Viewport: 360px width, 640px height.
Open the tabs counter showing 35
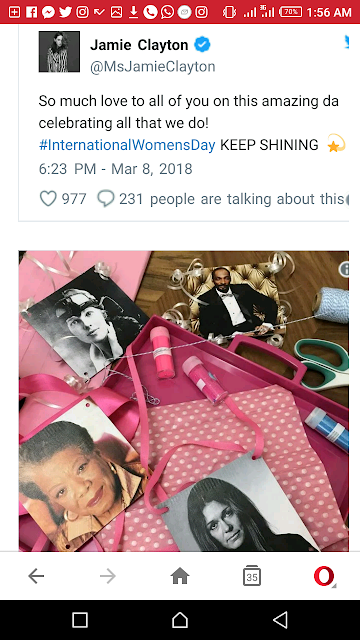click(252, 576)
